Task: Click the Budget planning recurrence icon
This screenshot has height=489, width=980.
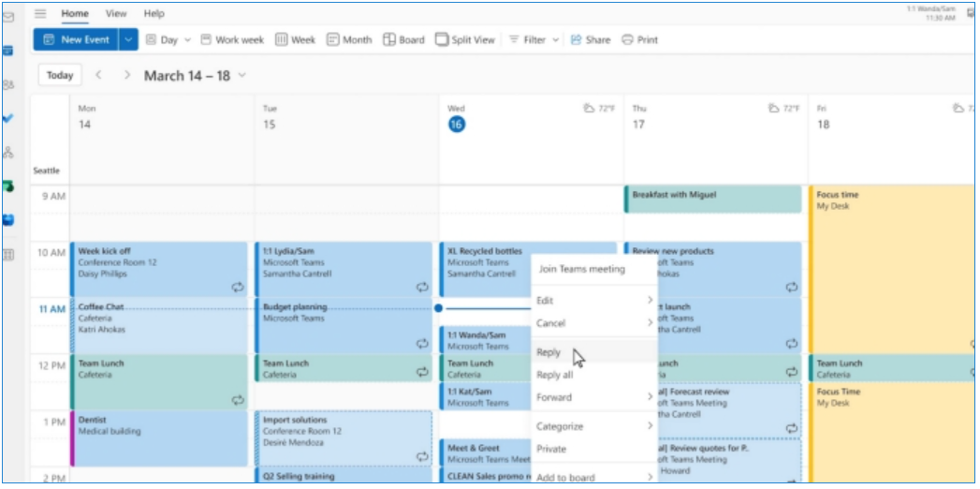Action: [x=422, y=343]
